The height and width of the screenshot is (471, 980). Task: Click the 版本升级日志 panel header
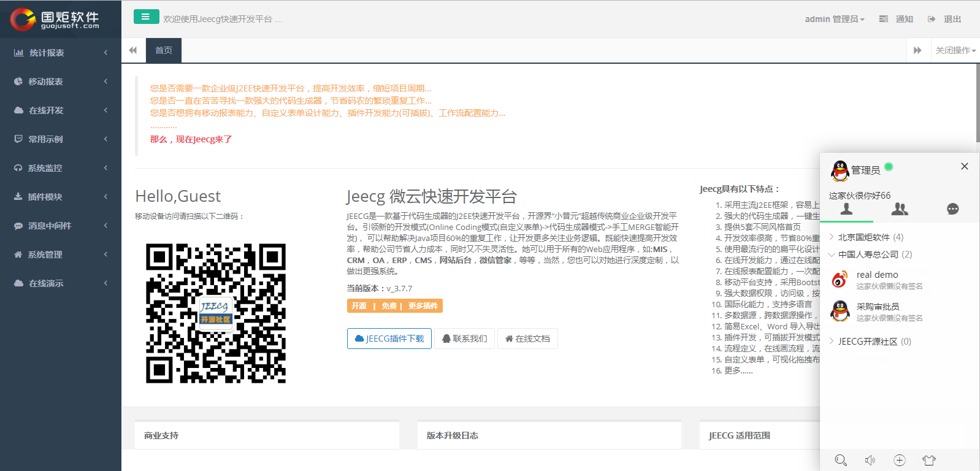coord(549,435)
